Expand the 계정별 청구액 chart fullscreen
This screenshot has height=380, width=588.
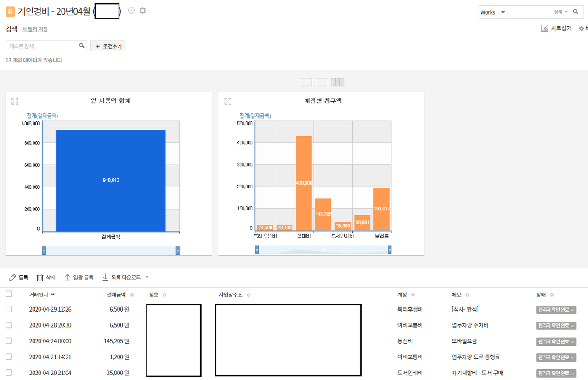click(228, 101)
